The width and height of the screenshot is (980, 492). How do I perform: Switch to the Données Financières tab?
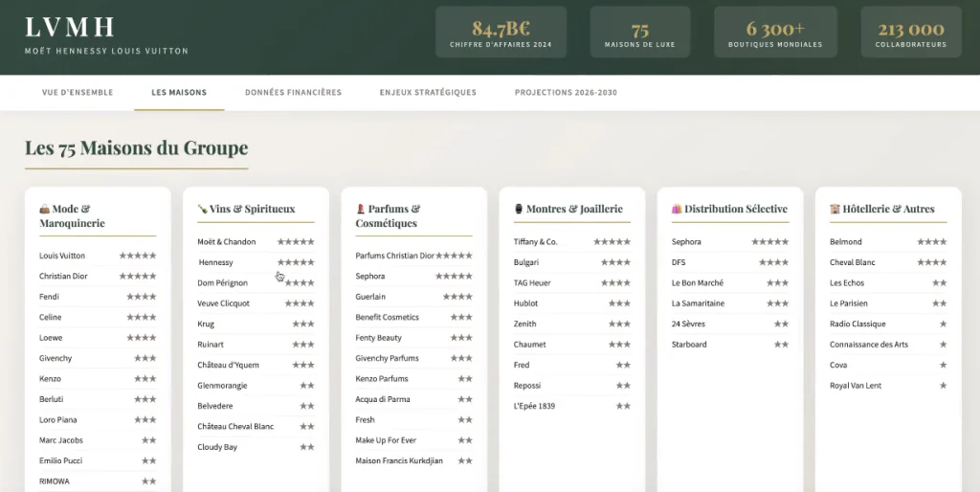pyautogui.click(x=293, y=93)
